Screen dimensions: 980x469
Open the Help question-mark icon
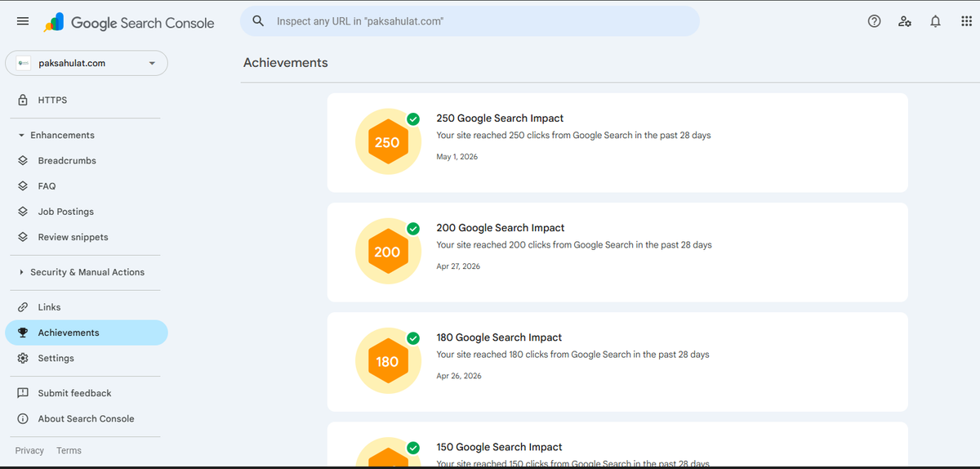(x=874, y=21)
